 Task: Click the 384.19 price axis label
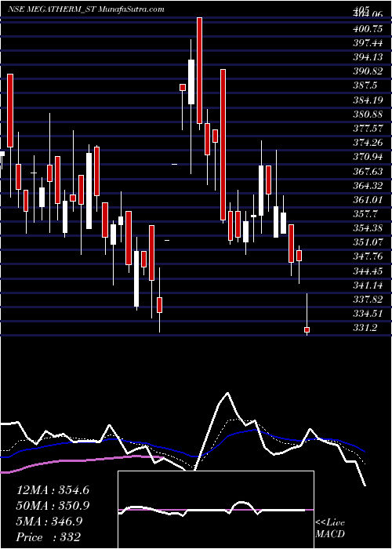tap(368, 100)
